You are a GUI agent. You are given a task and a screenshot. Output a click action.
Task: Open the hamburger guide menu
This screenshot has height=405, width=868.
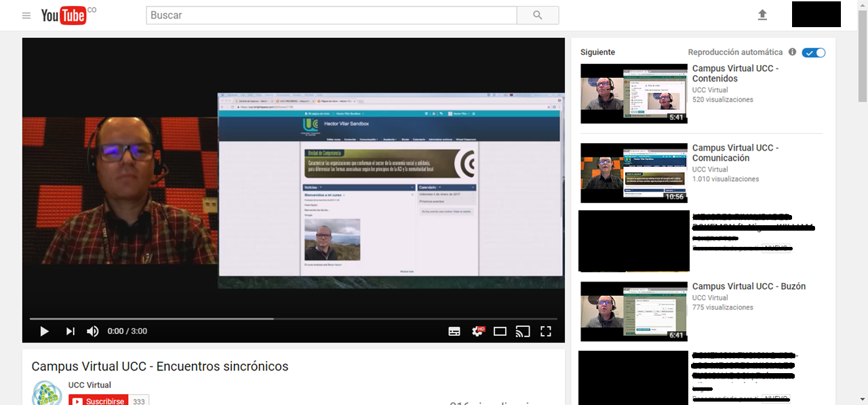tap(26, 15)
